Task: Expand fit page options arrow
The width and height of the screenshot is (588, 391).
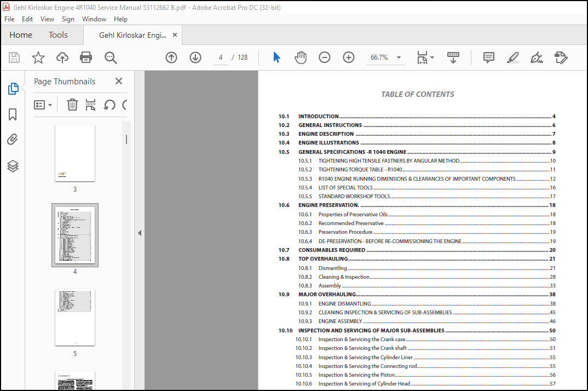Action: (x=433, y=58)
